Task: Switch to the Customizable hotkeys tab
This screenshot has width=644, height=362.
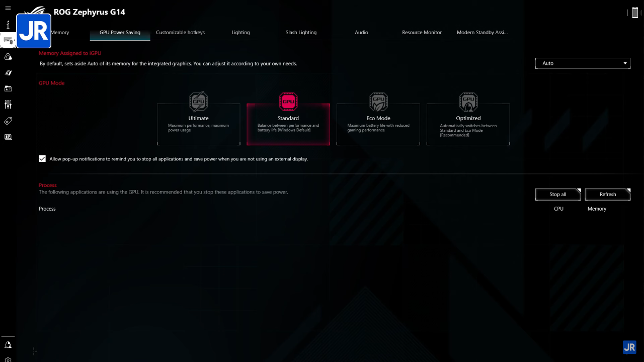Action: 180,33
